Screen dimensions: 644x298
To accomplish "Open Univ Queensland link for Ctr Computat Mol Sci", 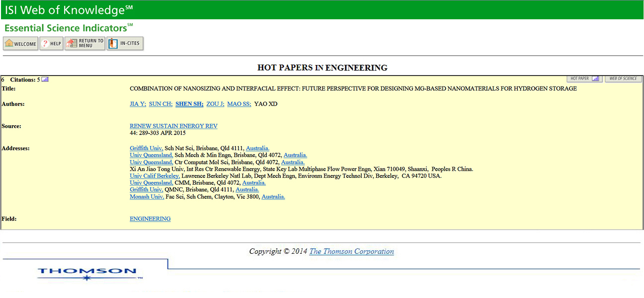I will click(x=152, y=162).
